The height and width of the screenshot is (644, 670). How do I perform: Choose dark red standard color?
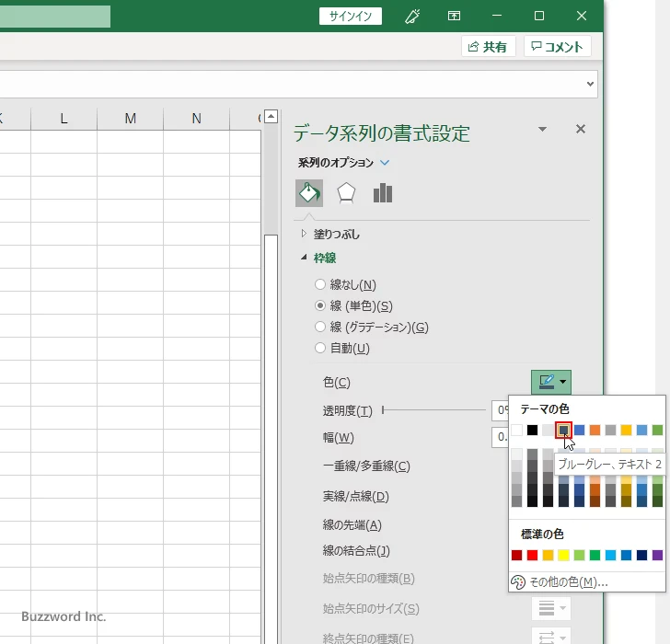pos(516,555)
